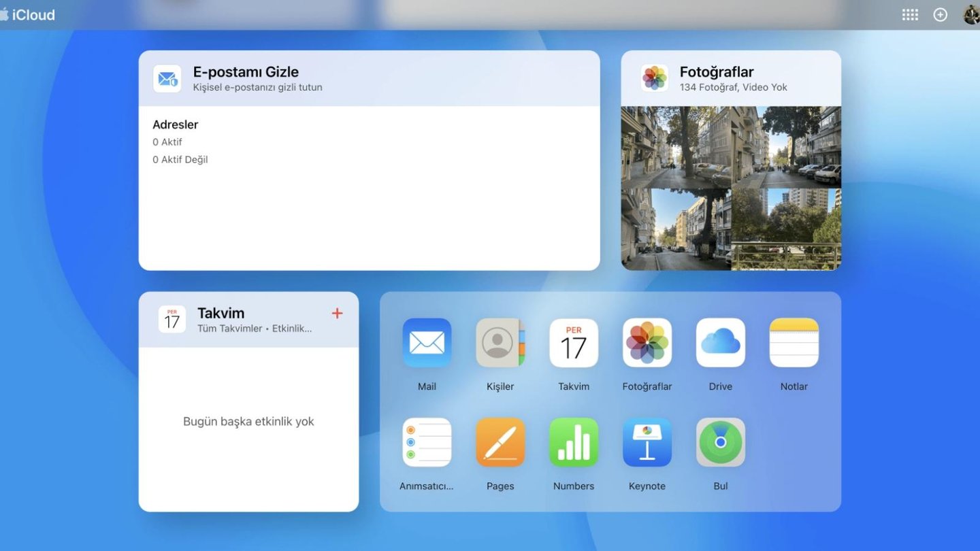Open the Fotoğraflar widget title
The height and width of the screenshot is (551, 980).
pyautogui.click(x=717, y=72)
